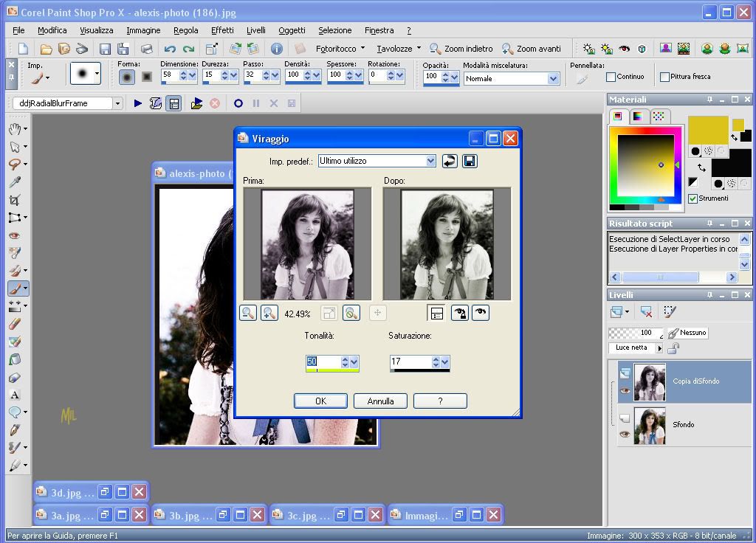Zoom in in Viraggio preview
This screenshot has height=543, width=756.
click(269, 313)
